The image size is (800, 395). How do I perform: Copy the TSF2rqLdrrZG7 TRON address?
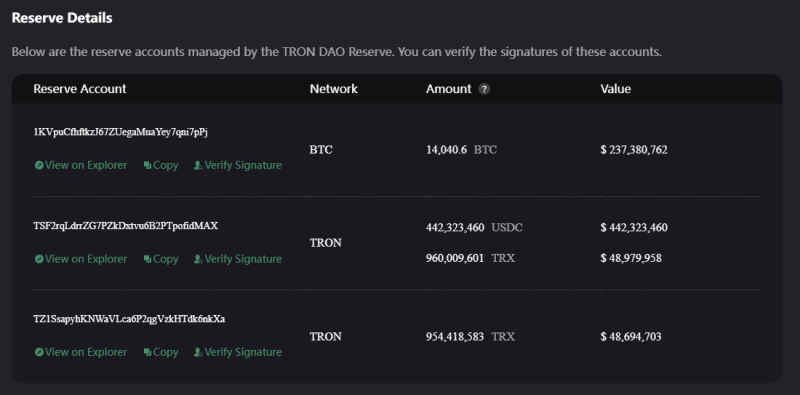(161, 259)
